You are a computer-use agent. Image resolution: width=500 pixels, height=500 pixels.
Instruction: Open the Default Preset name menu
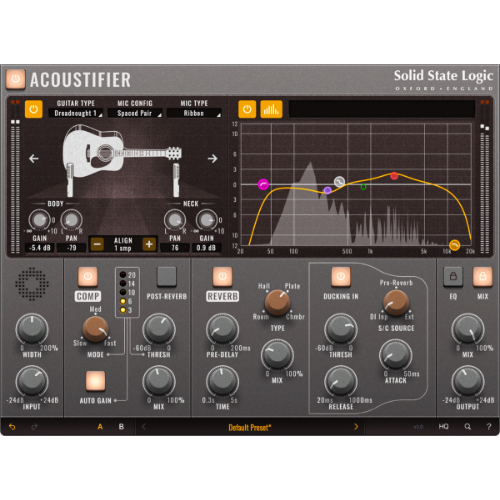pyautogui.click(x=250, y=427)
